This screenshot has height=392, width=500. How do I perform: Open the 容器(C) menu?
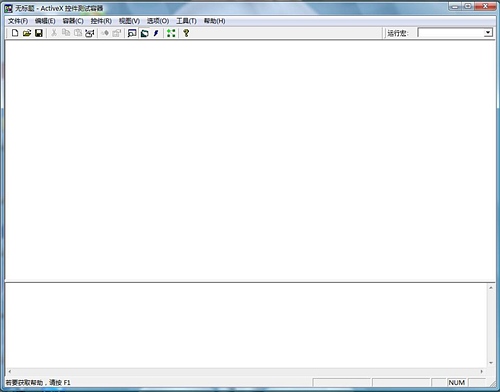point(73,21)
